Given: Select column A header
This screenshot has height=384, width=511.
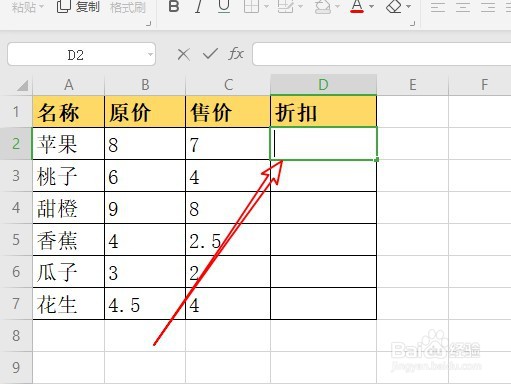Looking at the screenshot, I should click(x=69, y=85).
